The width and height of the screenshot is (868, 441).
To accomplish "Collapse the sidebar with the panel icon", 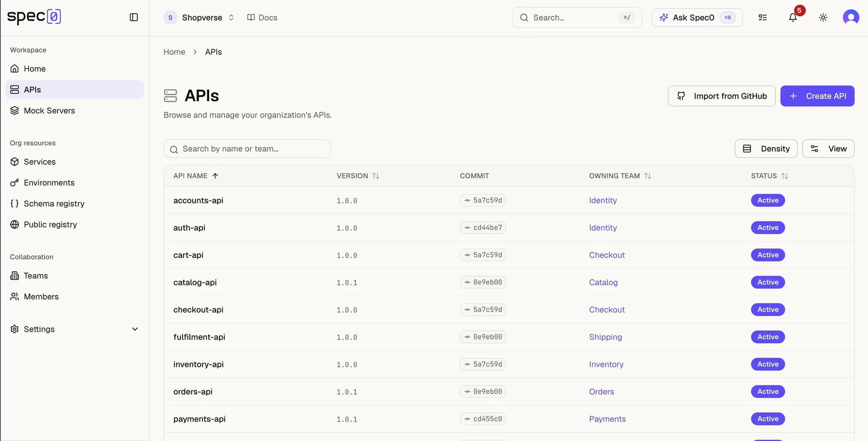I will tap(134, 17).
